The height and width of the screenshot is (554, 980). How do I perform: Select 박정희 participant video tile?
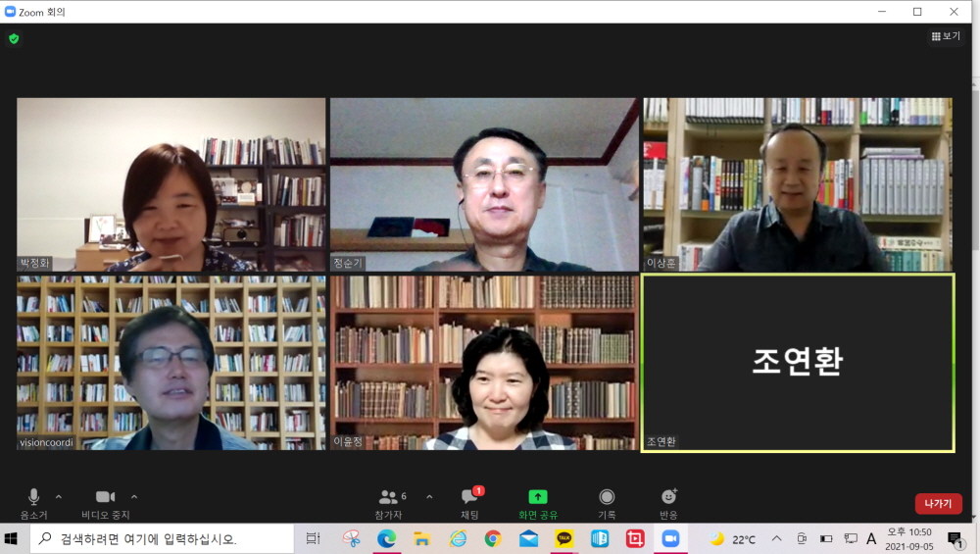coord(171,184)
